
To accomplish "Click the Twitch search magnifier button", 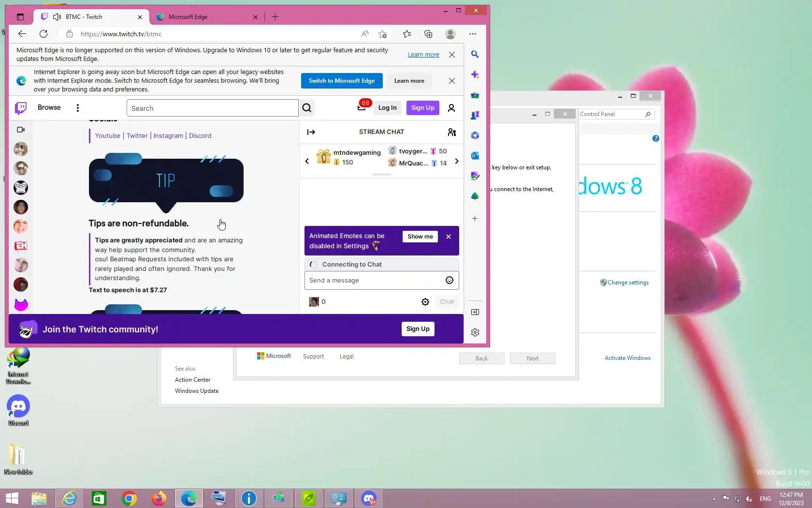I will click(307, 108).
